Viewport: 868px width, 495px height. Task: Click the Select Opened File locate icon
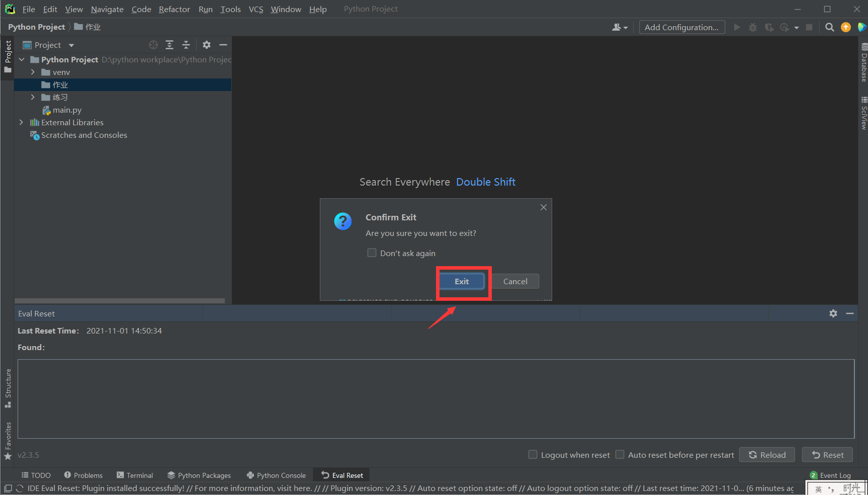pos(153,45)
